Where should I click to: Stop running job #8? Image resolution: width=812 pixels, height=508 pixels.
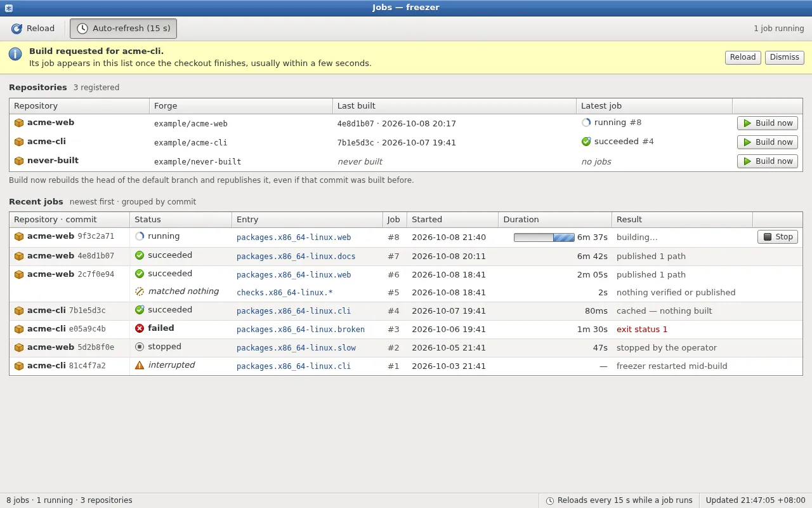click(778, 237)
